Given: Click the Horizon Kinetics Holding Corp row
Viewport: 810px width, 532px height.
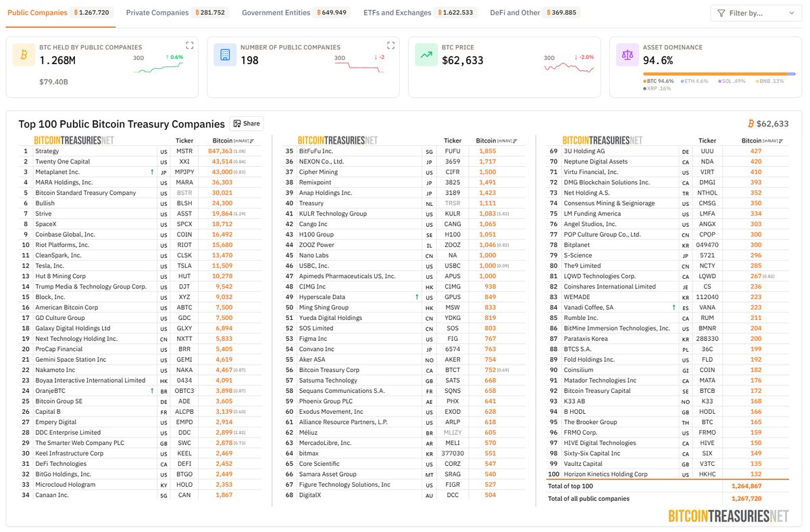Looking at the screenshot, I should click(668, 474).
